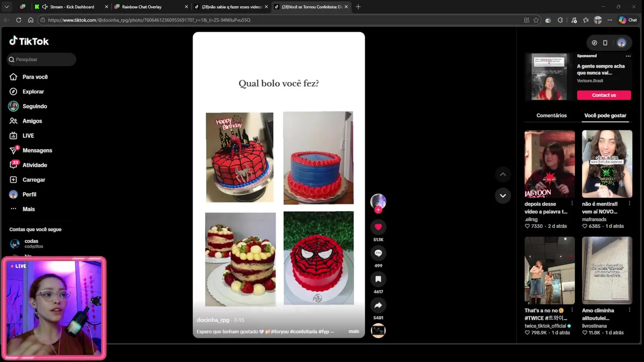The height and width of the screenshot is (362, 644).
Task: Open the livrostinana suggested video thumbnail
Action: tap(607, 270)
